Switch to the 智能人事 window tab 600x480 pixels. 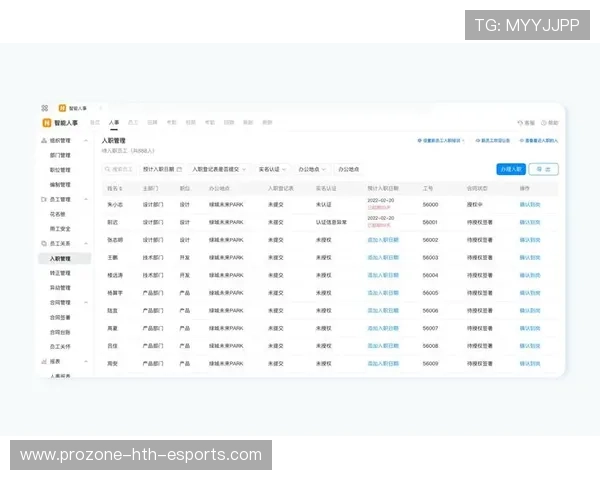click(73, 108)
